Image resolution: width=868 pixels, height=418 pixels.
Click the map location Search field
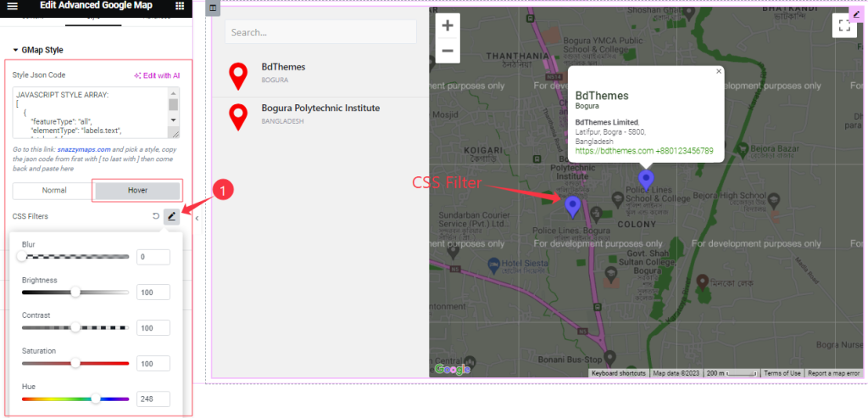point(320,32)
